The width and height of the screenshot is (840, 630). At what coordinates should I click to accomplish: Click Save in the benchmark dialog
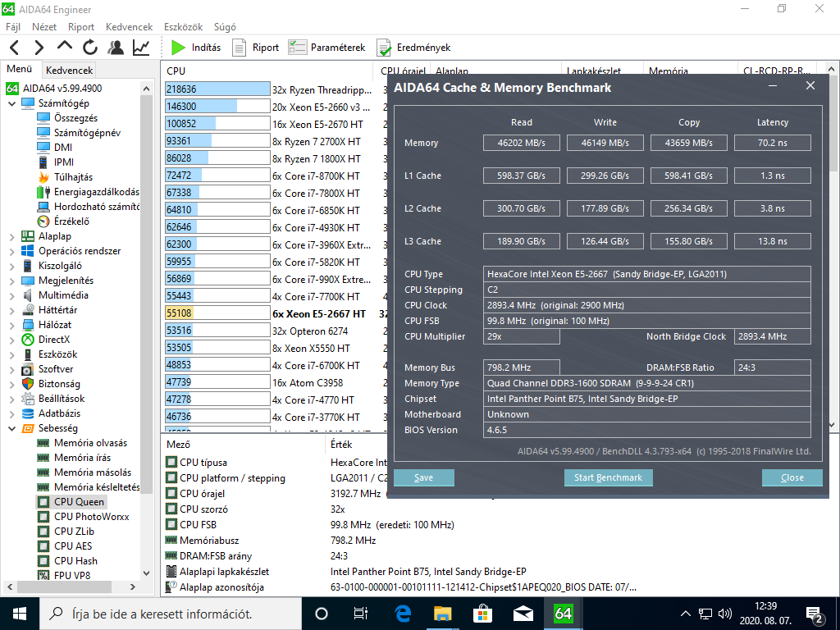[424, 477]
